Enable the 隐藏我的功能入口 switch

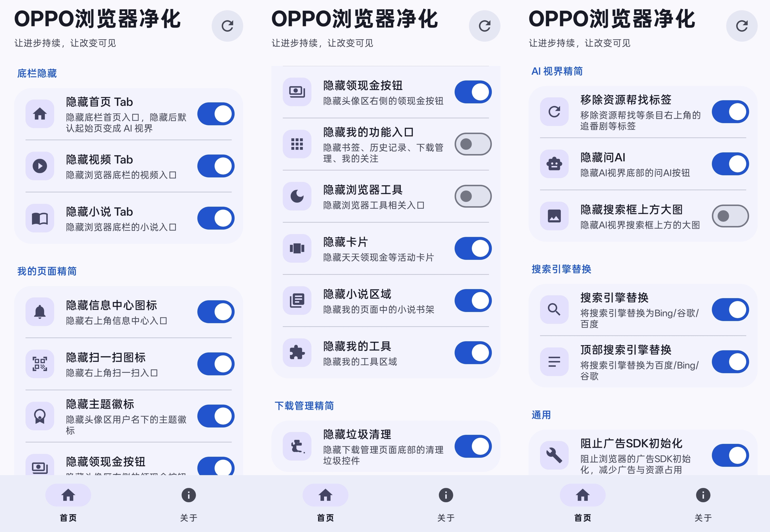(x=473, y=144)
